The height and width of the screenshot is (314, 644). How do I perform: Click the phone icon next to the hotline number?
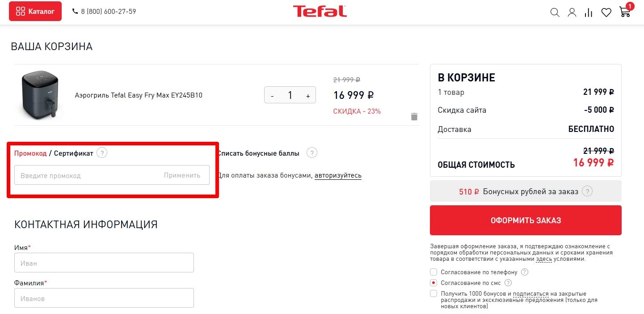pyautogui.click(x=76, y=11)
